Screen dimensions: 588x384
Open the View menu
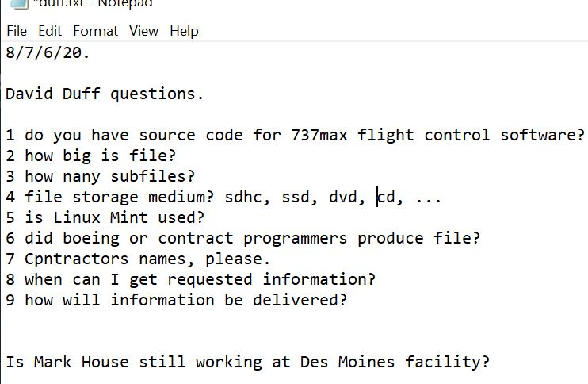[143, 31]
